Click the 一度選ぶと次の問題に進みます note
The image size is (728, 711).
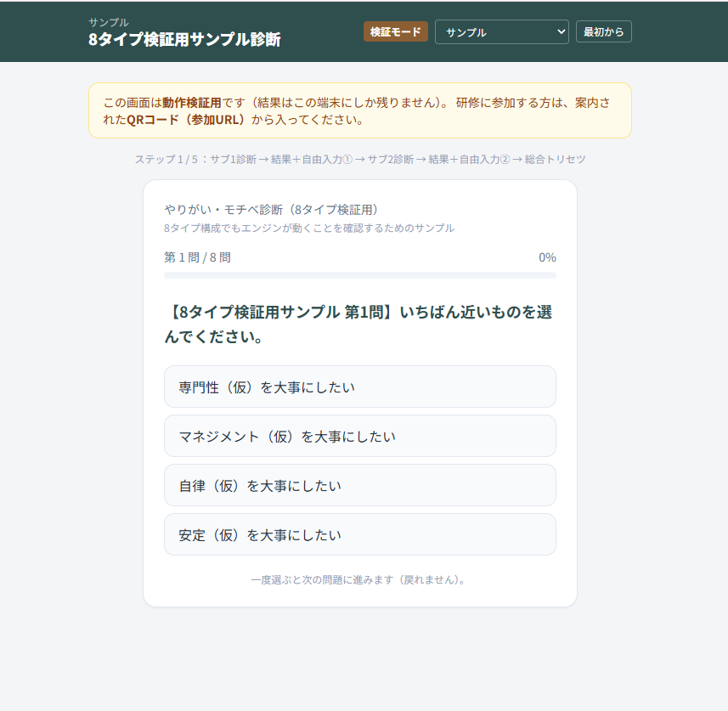(x=360, y=579)
